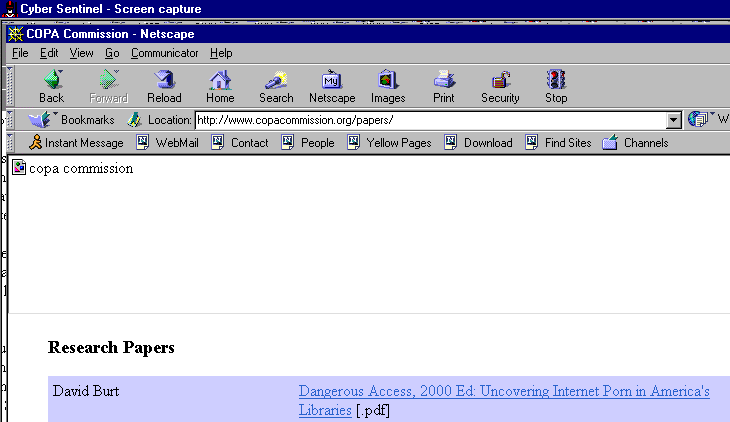
Task: Expand the Location URL history dropdown
Action: [673, 120]
